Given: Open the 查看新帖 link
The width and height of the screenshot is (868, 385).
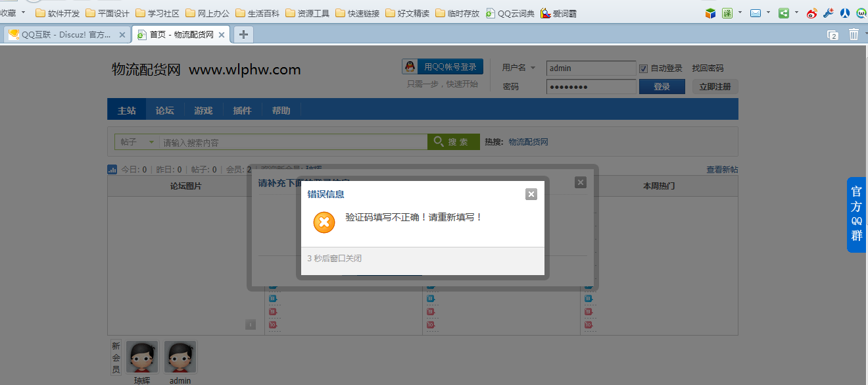Looking at the screenshot, I should point(722,170).
